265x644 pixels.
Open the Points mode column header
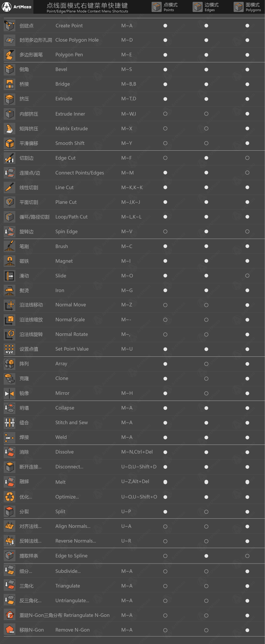165,7
